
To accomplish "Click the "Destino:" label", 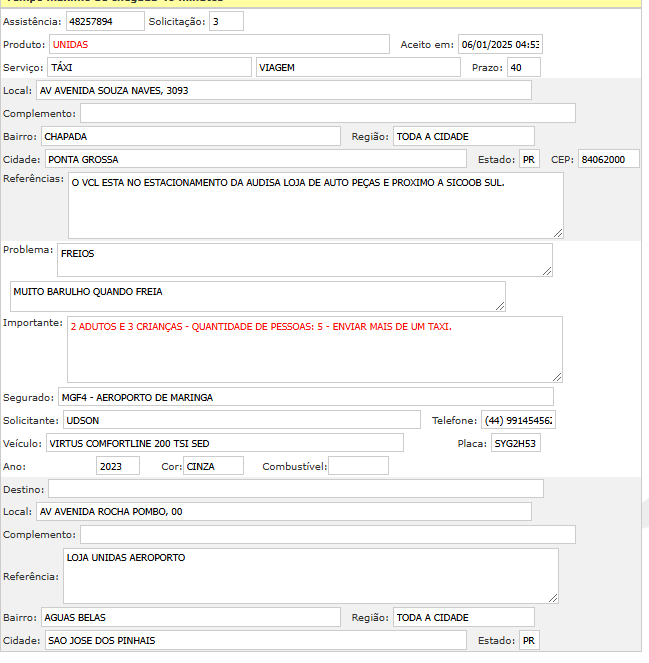I will (x=24, y=489).
